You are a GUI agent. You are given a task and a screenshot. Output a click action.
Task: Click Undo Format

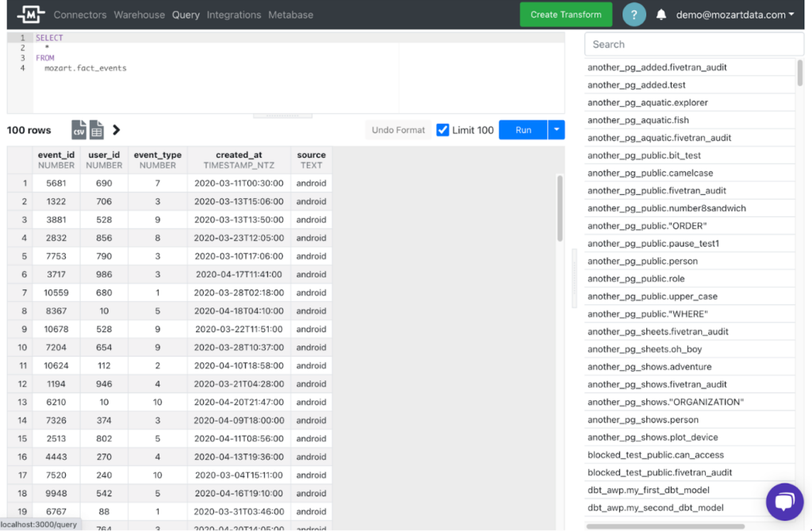click(397, 129)
